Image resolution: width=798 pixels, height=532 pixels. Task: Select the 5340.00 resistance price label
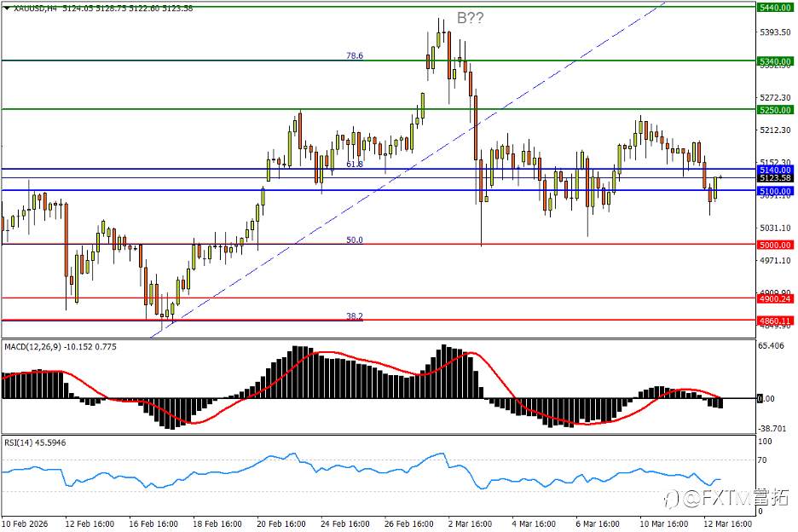tap(775, 61)
